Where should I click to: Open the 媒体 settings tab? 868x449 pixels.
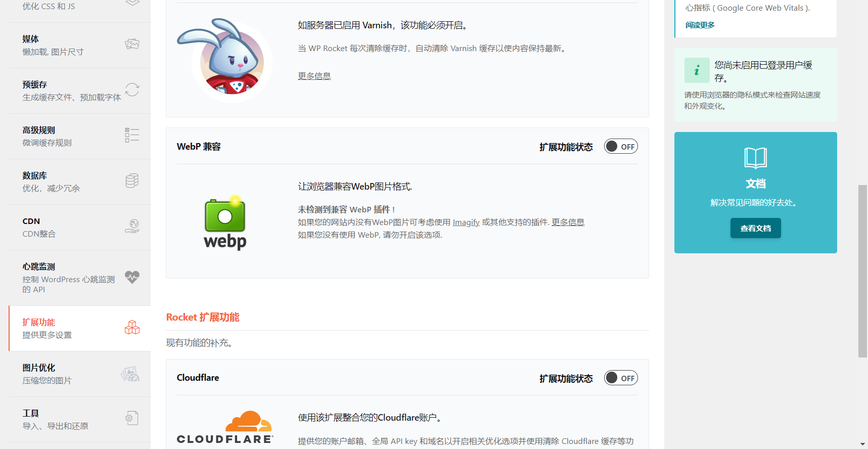point(80,46)
